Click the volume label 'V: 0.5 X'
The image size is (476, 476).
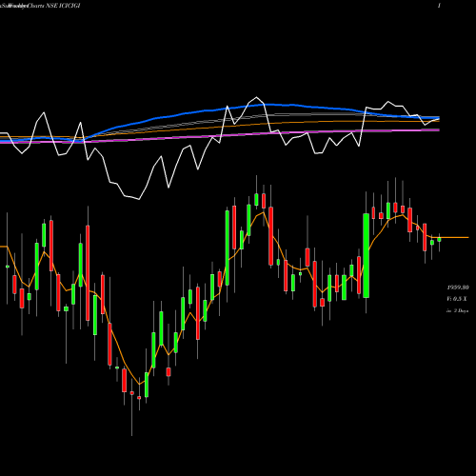[457, 299]
